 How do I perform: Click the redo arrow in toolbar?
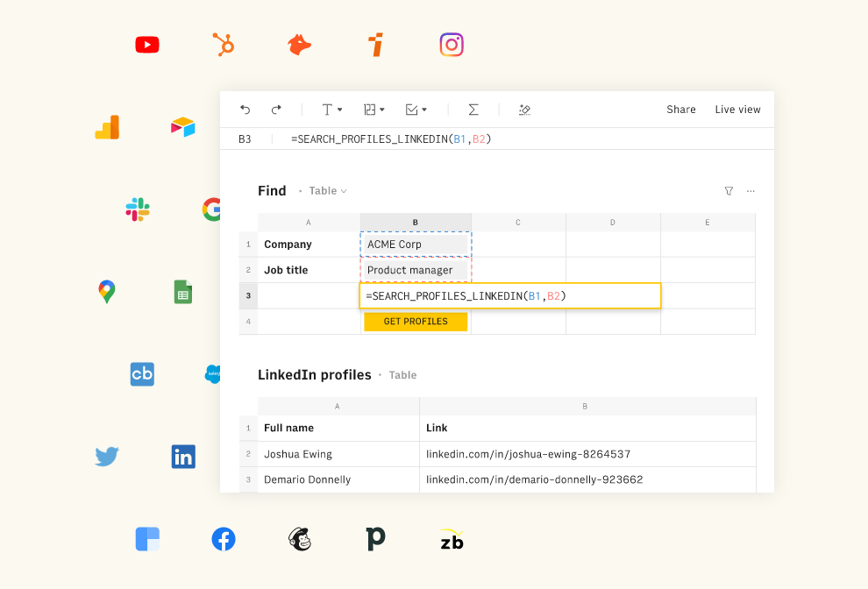(276, 110)
